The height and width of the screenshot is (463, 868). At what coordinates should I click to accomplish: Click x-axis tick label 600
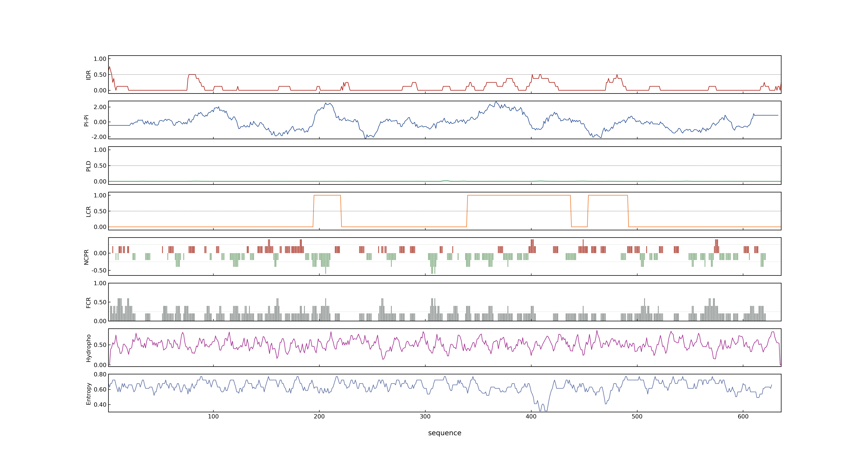click(x=743, y=416)
